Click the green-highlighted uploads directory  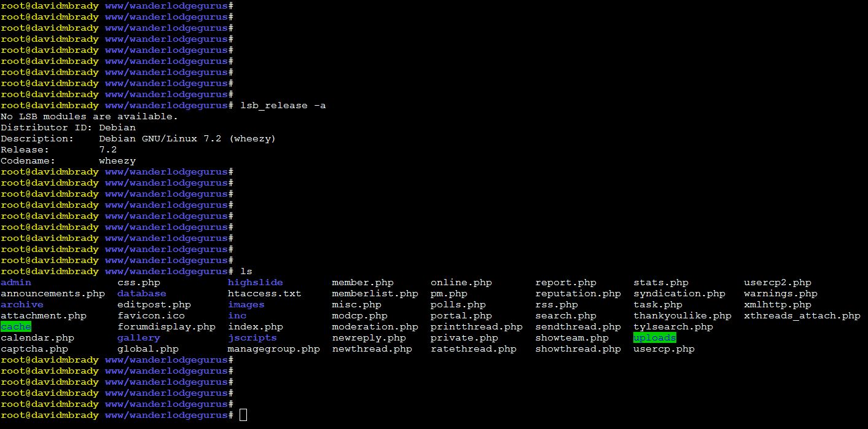tap(654, 338)
